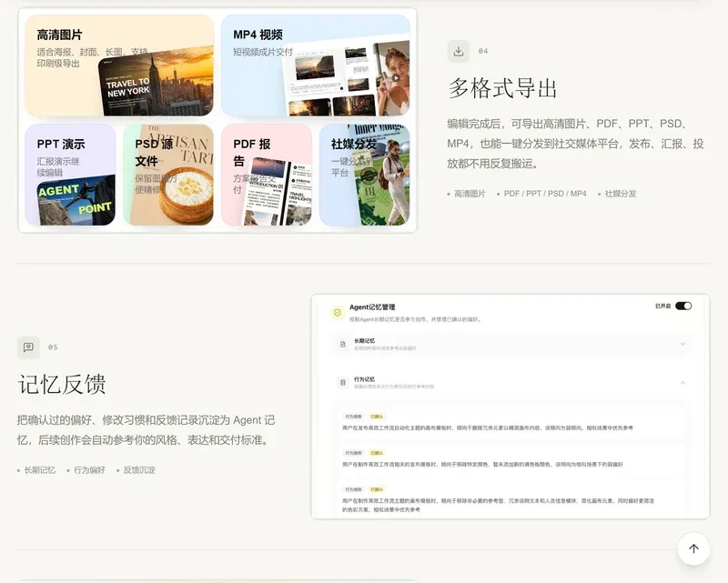The image size is (728, 583).
Task: Click the download icon beside number 04
Action: coord(459,51)
